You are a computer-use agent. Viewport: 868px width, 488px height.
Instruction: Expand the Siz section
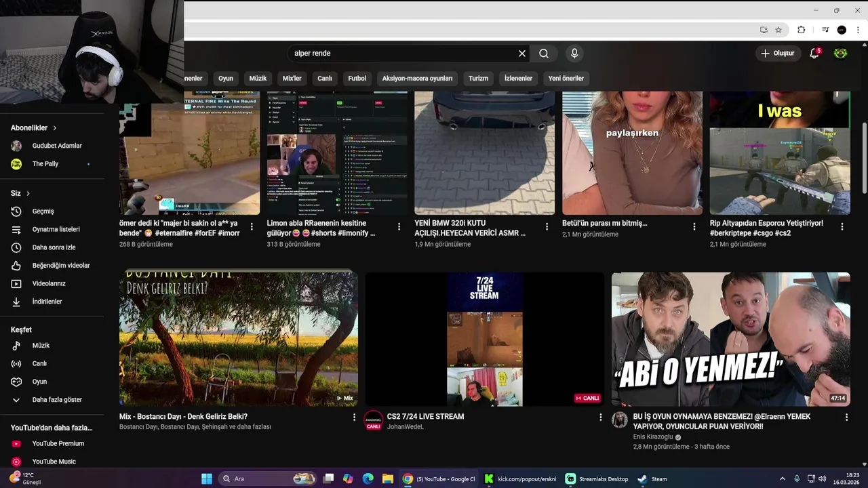pos(20,193)
